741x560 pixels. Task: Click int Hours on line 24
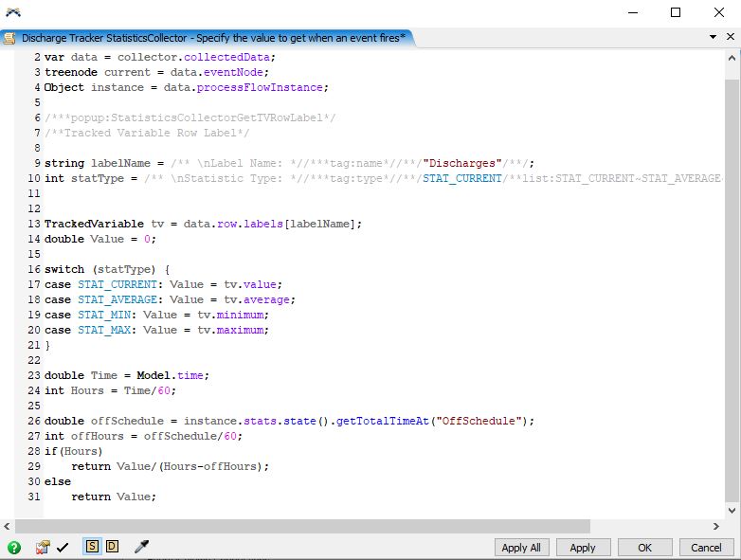click(74, 390)
